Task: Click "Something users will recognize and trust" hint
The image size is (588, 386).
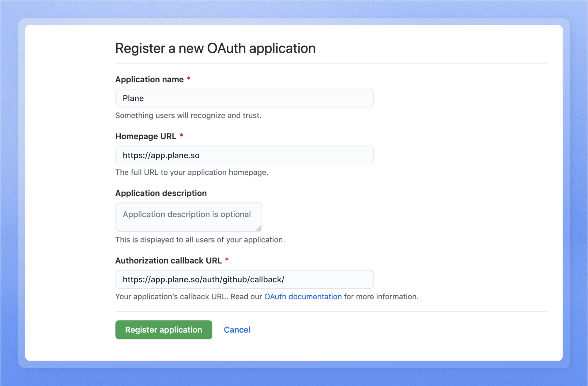Action: click(188, 115)
